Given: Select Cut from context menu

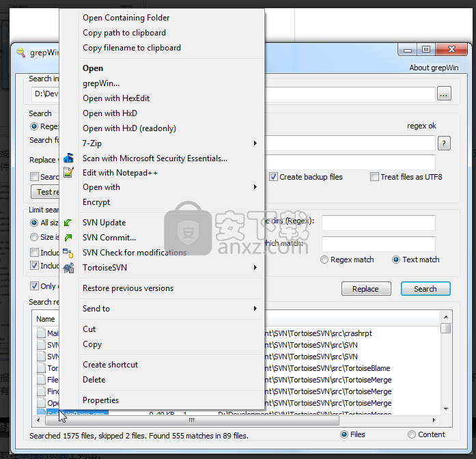Looking at the screenshot, I should coord(89,329).
